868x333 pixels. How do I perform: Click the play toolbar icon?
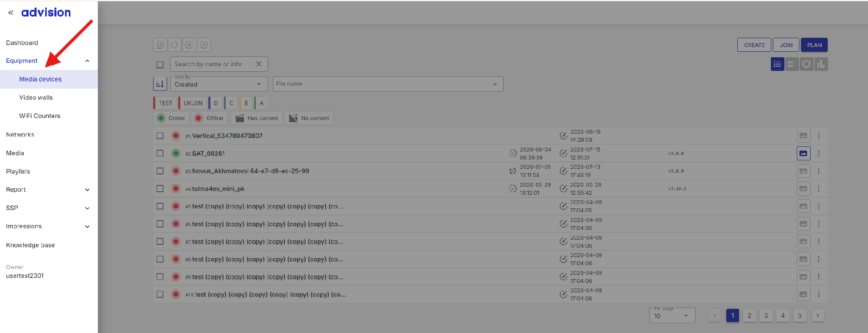(204, 45)
